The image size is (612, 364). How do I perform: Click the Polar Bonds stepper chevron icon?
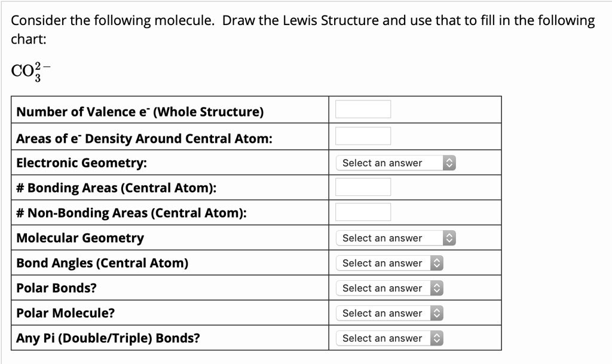point(437,288)
